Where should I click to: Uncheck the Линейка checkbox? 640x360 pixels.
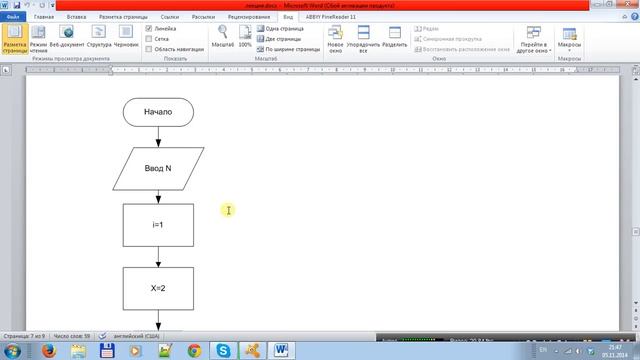pos(149,29)
